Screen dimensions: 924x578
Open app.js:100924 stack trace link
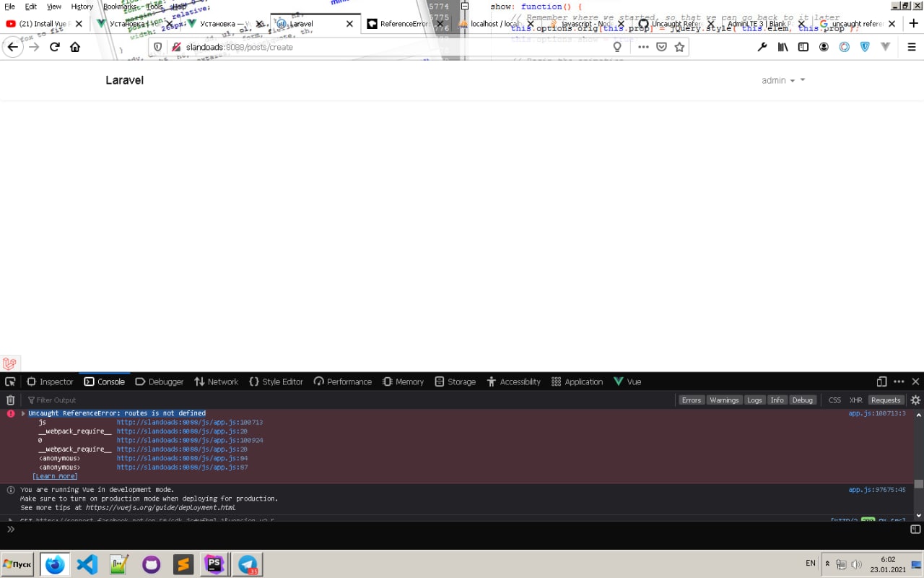[x=190, y=440]
